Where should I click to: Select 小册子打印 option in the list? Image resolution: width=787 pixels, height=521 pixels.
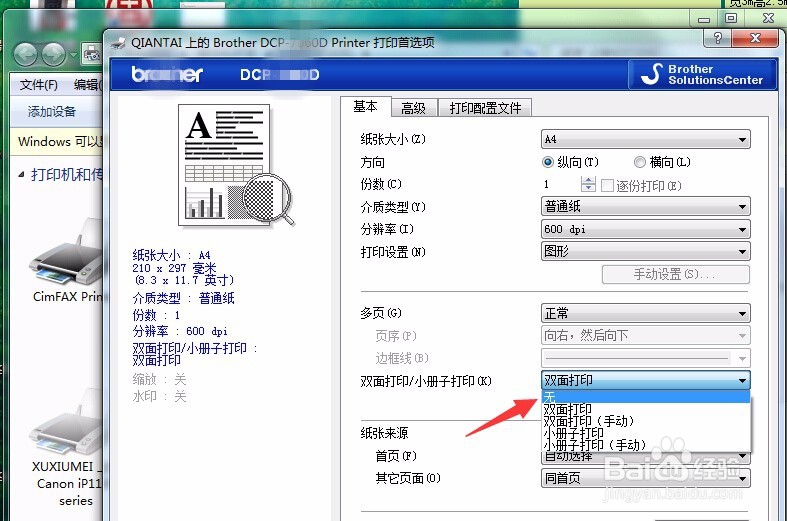645,433
